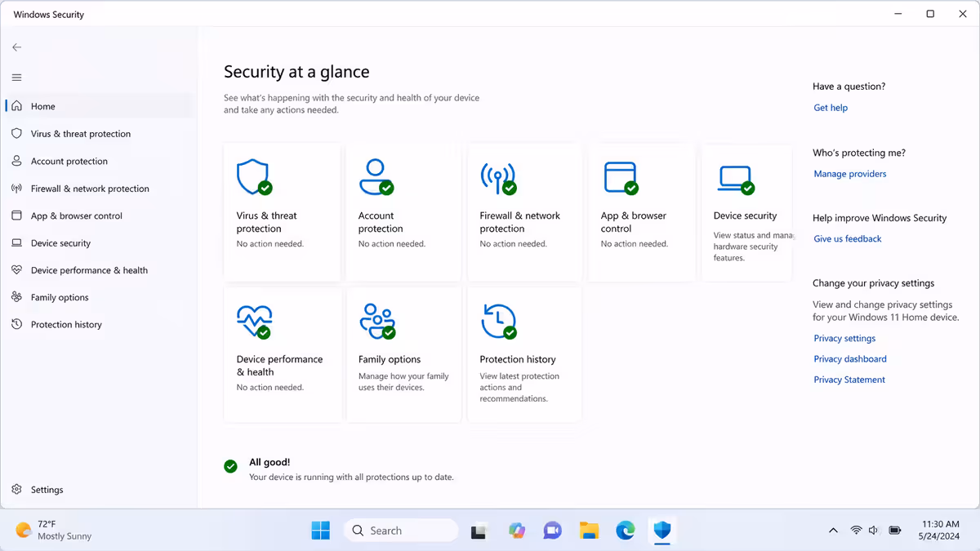Click the Wi-Fi tray icon
Image resolution: width=980 pixels, height=551 pixels.
(856, 531)
